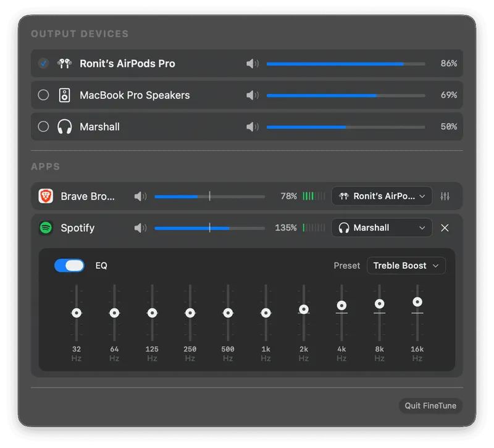Viewport: 494px width, 448px height.
Task: Click the MacBook Pro Speakers device name
Action: tap(135, 95)
